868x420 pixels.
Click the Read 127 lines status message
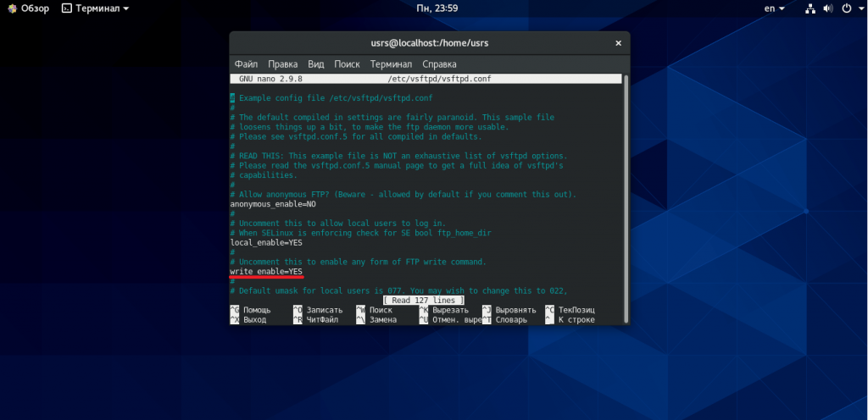(424, 300)
